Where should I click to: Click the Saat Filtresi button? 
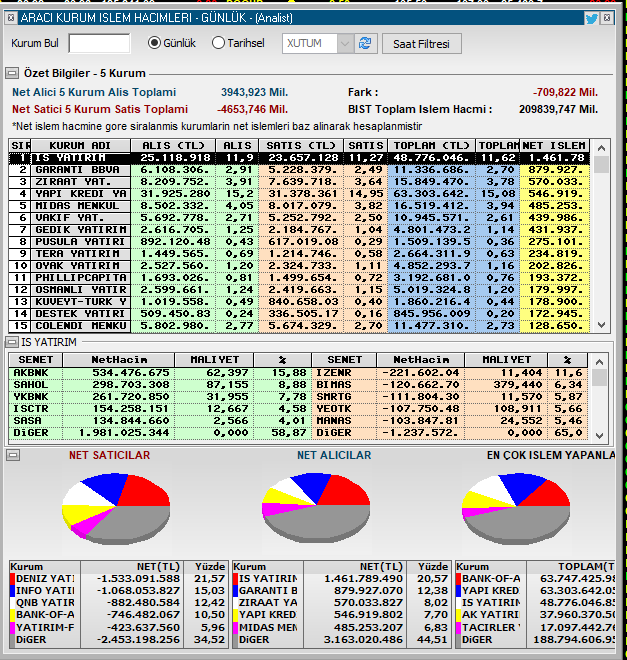(422, 44)
